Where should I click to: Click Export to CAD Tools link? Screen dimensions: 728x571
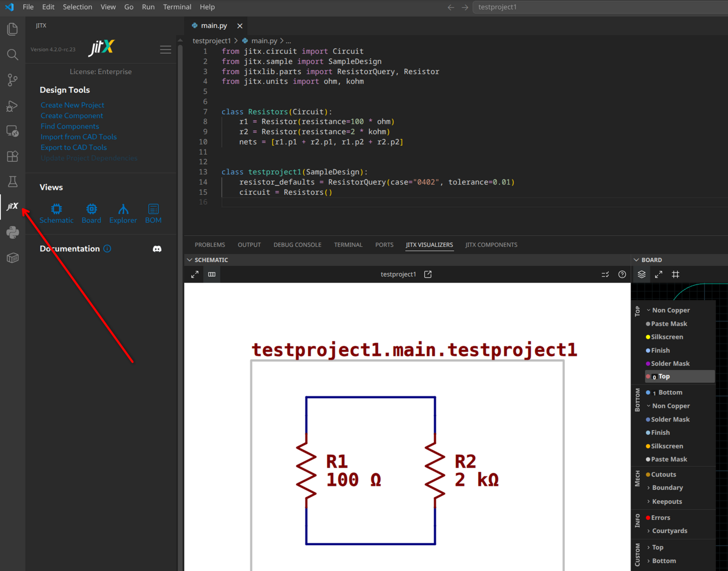pyautogui.click(x=74, y=147)
